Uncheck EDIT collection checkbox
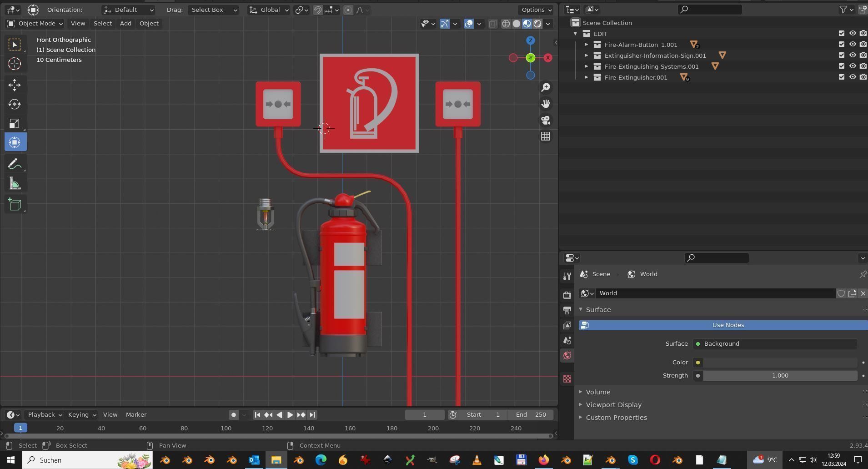Viewport: 868px width, 469px height. (x=842, y=33)
